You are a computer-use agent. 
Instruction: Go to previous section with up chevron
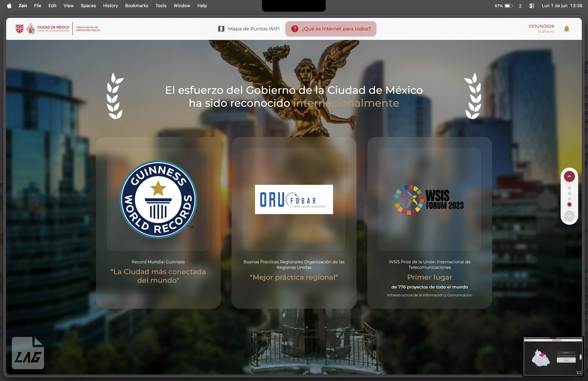[x=569, y=176]
